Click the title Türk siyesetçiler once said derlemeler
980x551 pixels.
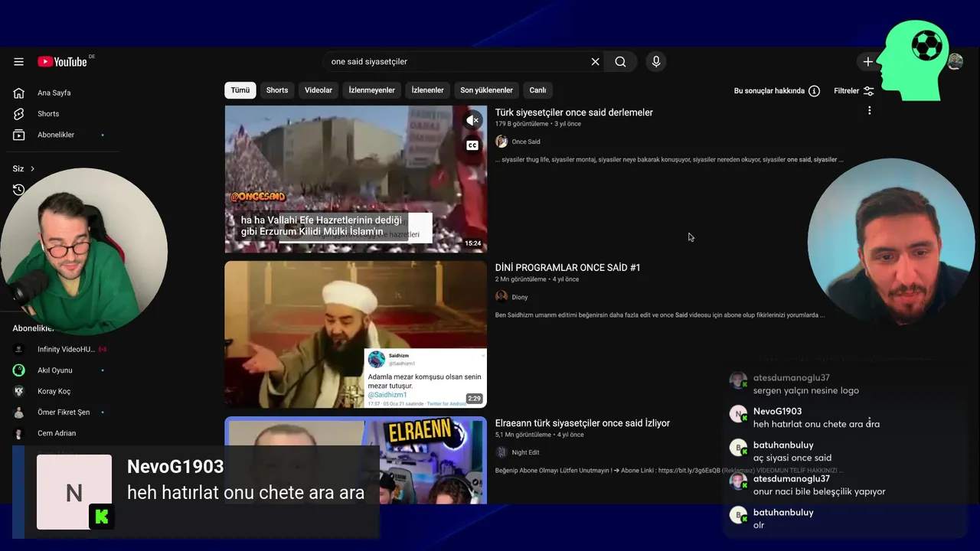tap(574, 112)
